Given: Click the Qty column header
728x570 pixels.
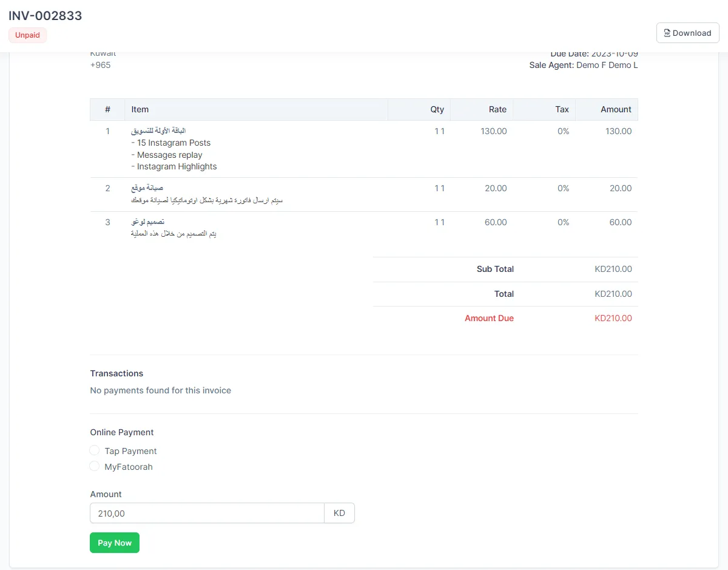Looking at the screenshot, I should click(437, 109).
